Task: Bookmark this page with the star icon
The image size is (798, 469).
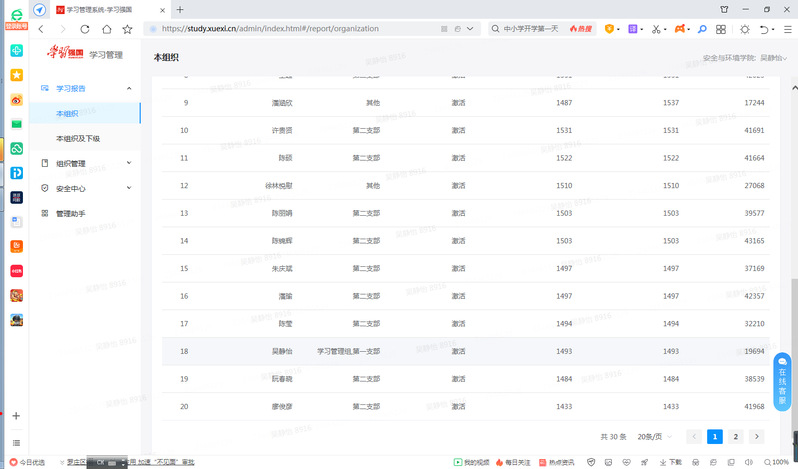Action: pos(127,29)
